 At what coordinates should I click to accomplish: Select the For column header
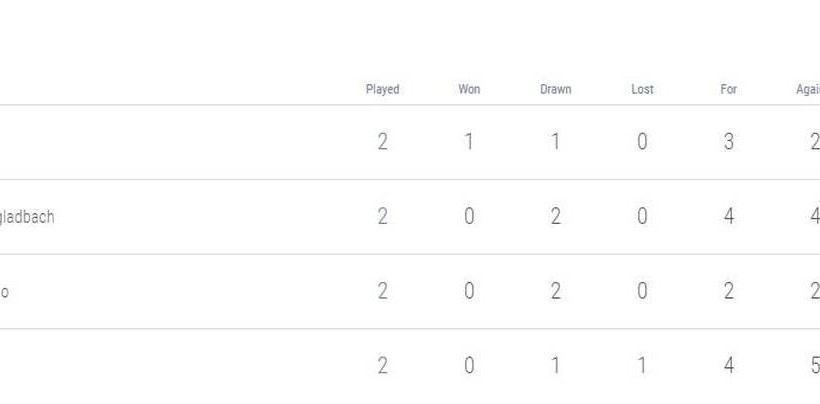(x=728, y=89)
